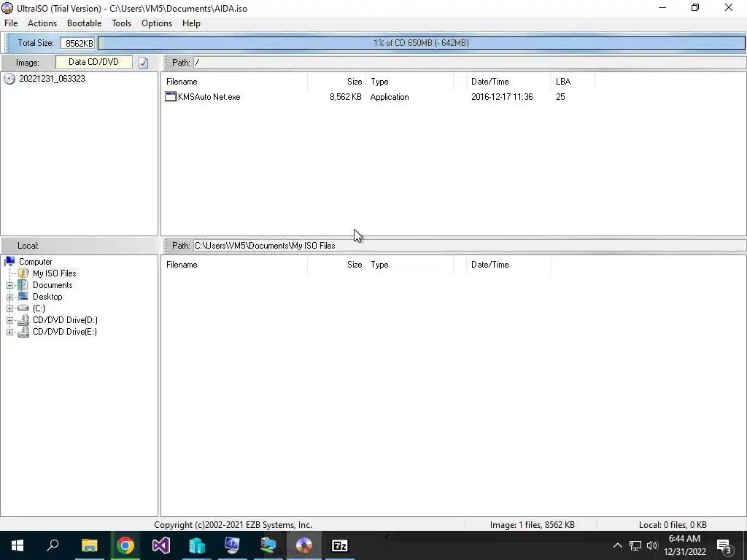
Task: Expand the CD/DVD Drive(D:) node
Action: 9,321
